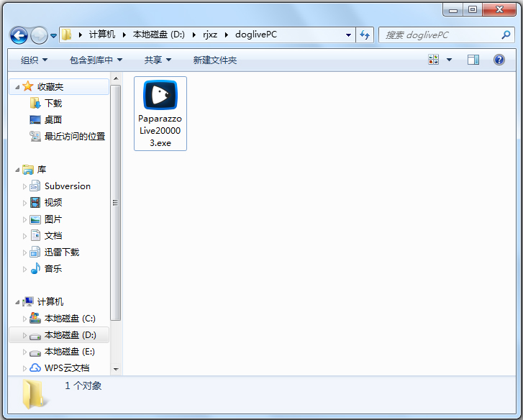Click the Forward navigation arrow button
Viewport: 523px width, 420px height.
pyautogui.click(x=39, y=35)
